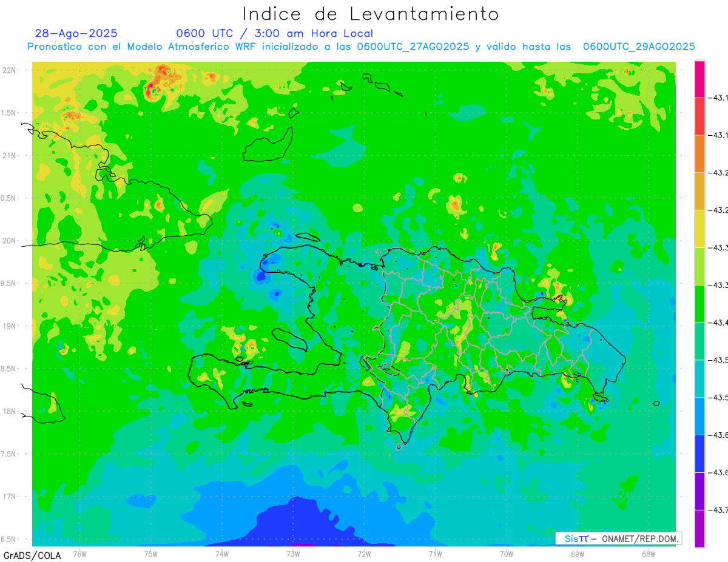Click the title 'Indice de Levantamiento'
This screenshot has width=728, height=562.
pyautogui.click(x=371, y=14)
